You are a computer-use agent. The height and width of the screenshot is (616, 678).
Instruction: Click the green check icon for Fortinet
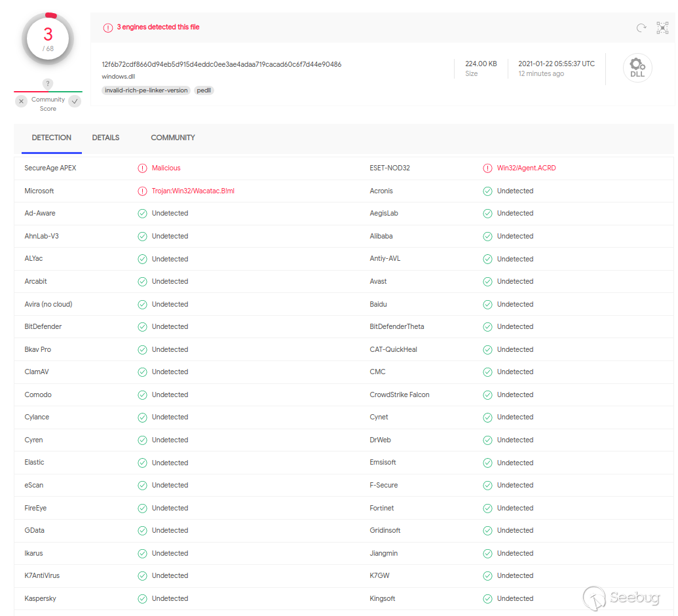487,509
